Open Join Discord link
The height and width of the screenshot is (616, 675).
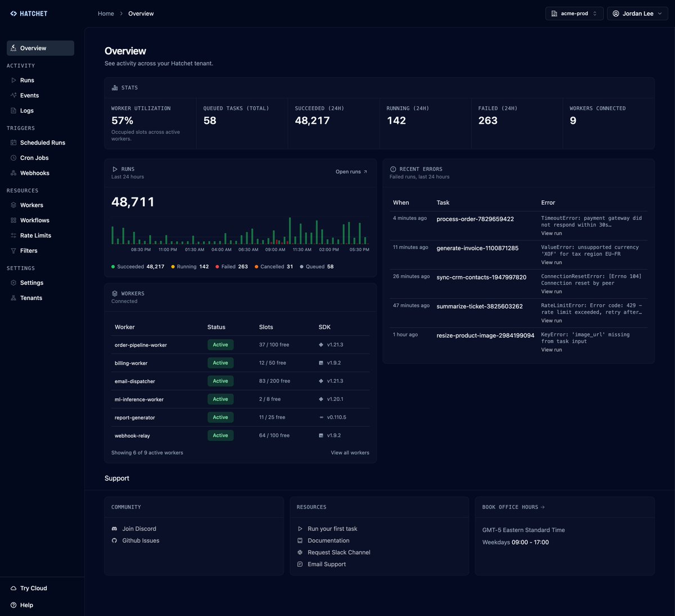point(139,529)
